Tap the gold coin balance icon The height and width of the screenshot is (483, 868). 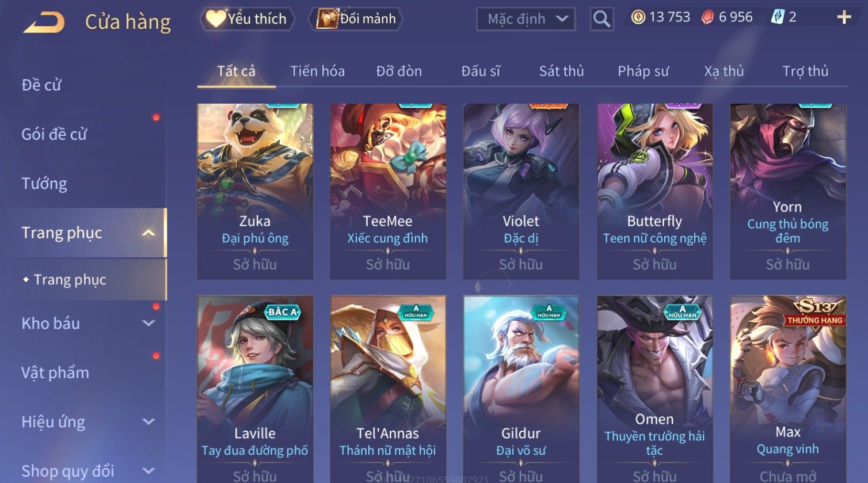point(638,17)
